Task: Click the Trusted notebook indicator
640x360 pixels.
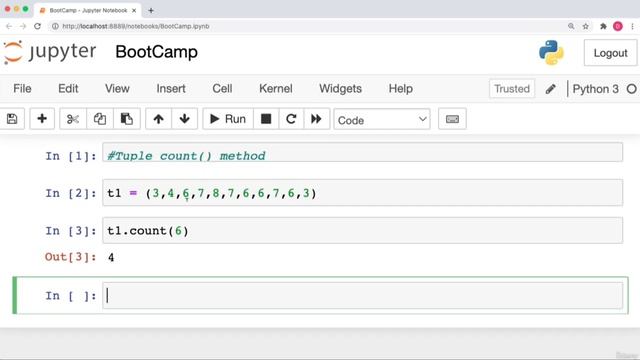Action: tap(512, 89)
